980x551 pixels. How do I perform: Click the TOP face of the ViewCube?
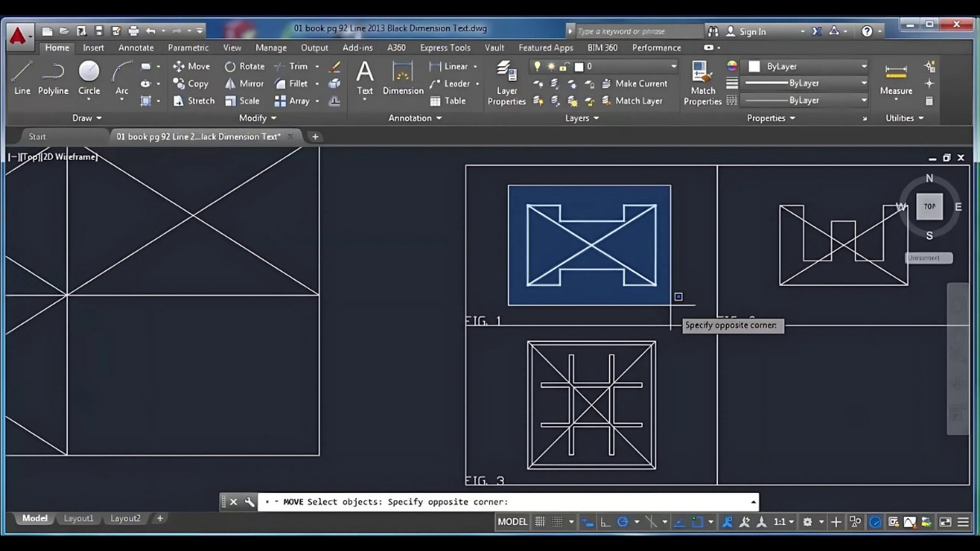[929, 207]
